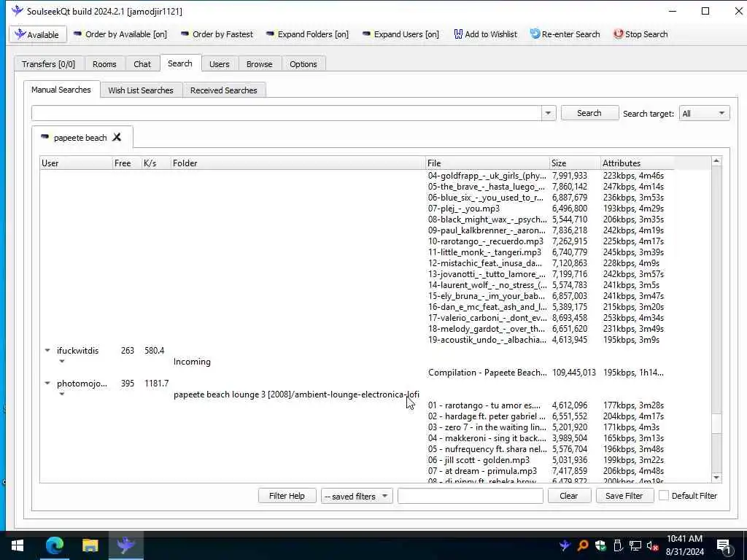Select the Manual Searches tab

tap(61, 90)
